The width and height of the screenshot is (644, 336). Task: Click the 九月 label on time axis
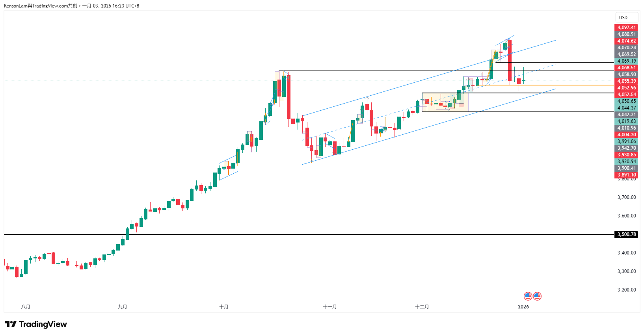[122, 307]
